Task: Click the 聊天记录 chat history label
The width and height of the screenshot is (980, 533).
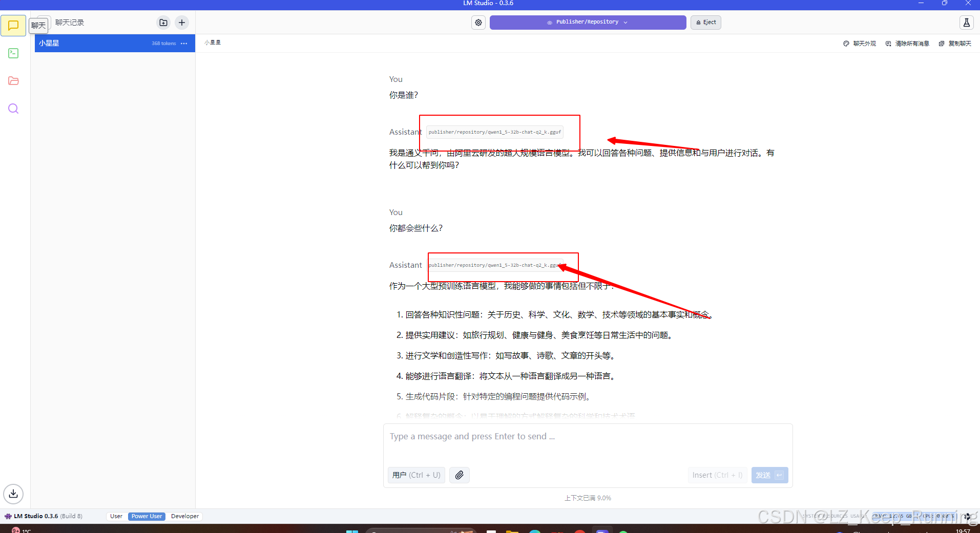Action: pos(70,23)
